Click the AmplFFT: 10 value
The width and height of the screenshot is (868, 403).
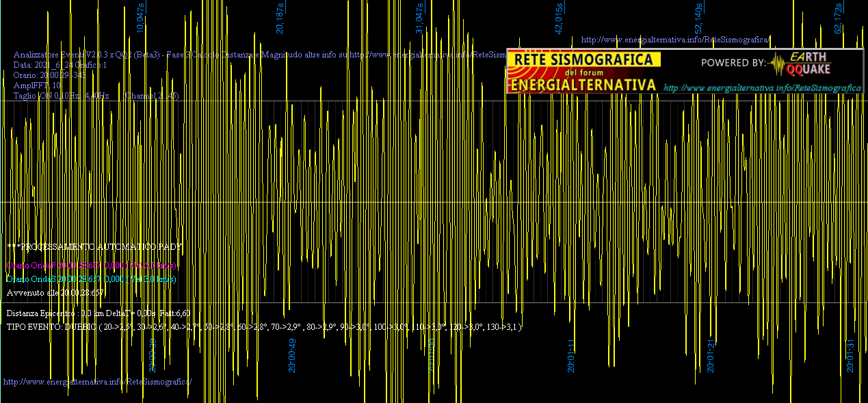tap(37, 85)
